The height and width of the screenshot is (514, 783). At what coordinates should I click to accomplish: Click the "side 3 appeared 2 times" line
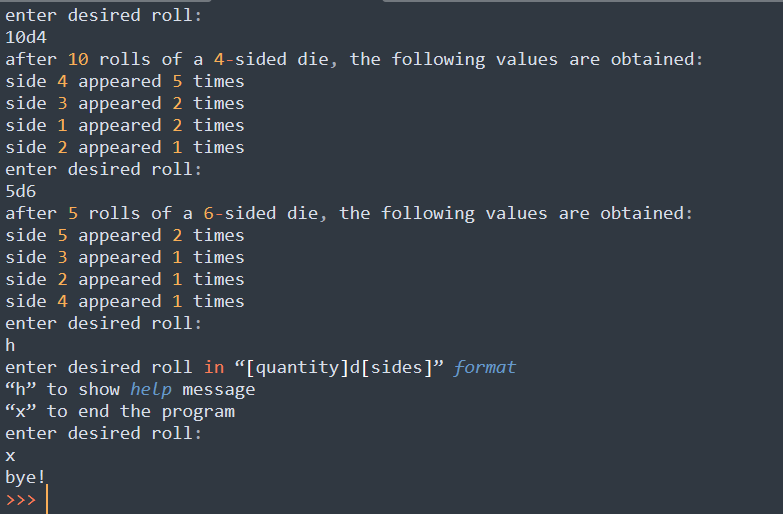click(x=124, y=103)
